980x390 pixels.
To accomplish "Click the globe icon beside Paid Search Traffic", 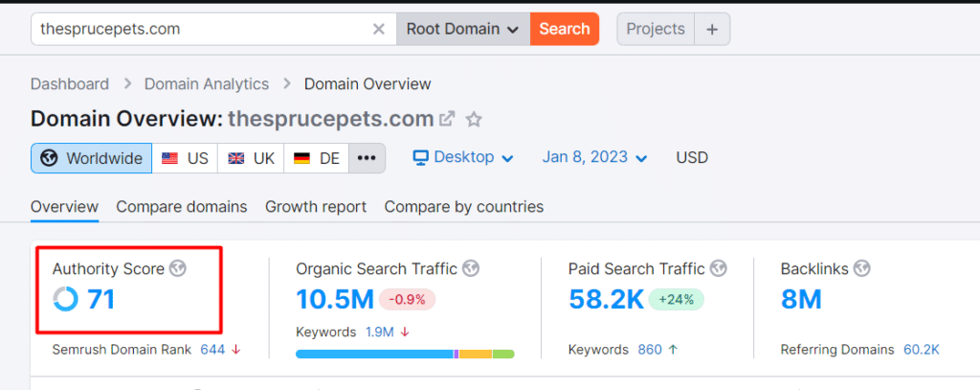I will pyautogui.click(x=719, y=269).
